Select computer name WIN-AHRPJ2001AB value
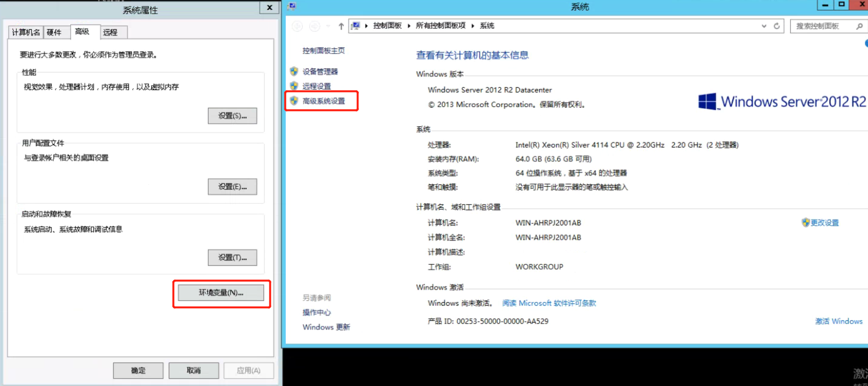The width and height of the screenshot is (868, 386). [x=548, y=222]
